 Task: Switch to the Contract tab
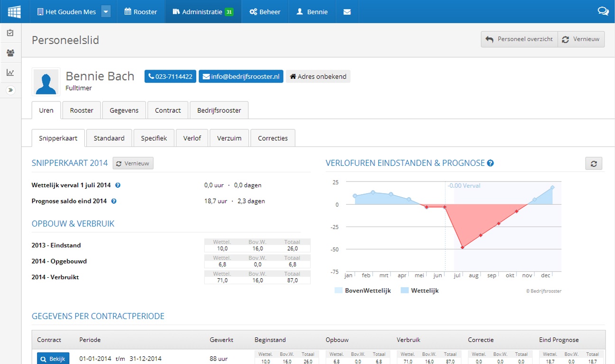(168, 110)
